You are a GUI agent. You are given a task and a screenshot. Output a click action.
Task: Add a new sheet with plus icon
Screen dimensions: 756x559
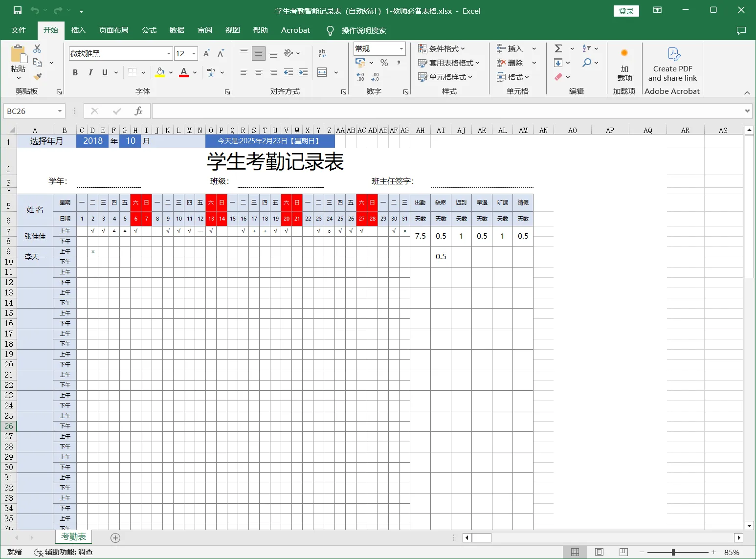click(115, 538)
